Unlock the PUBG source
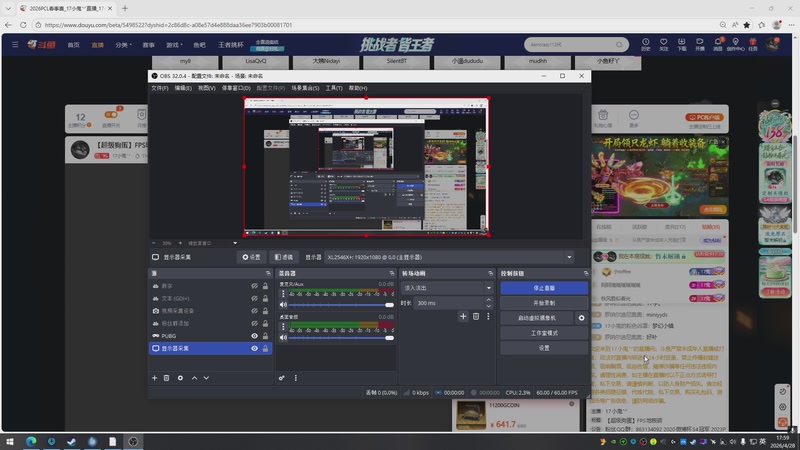Viewport: 800px width, 450px height. point(265,336)
